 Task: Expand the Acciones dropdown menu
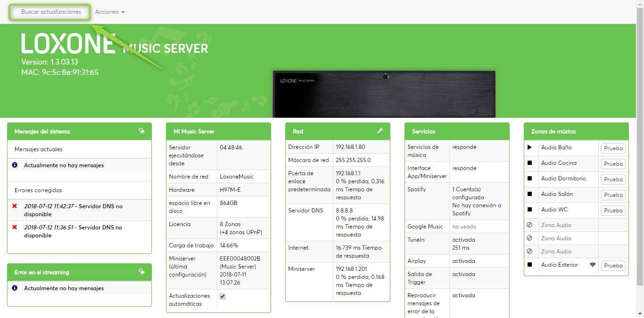(x=110, y=12)
